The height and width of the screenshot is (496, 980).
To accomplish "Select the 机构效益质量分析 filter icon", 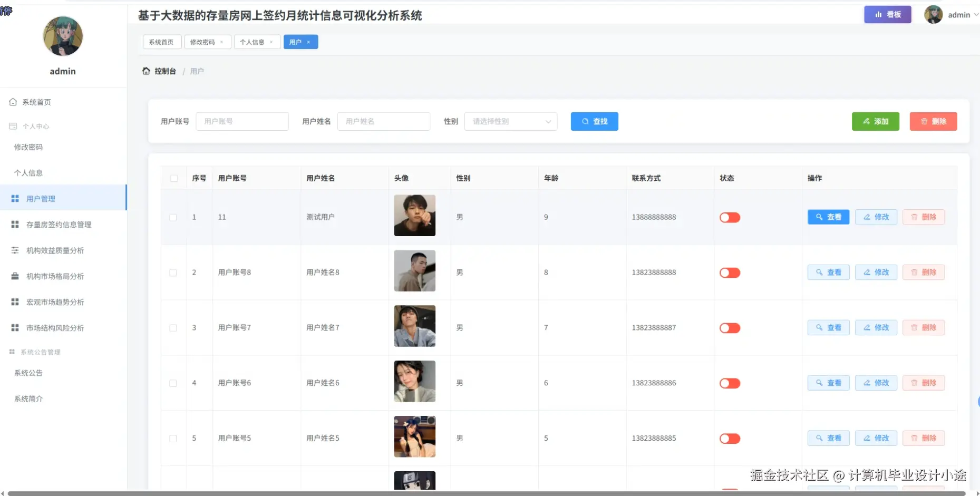I will click(15, 250).
